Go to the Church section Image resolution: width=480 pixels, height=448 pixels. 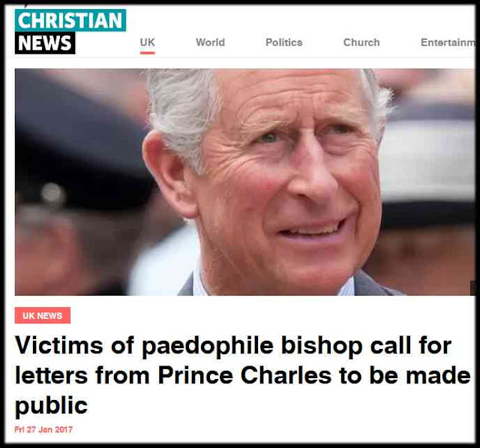tap(361, 42)
